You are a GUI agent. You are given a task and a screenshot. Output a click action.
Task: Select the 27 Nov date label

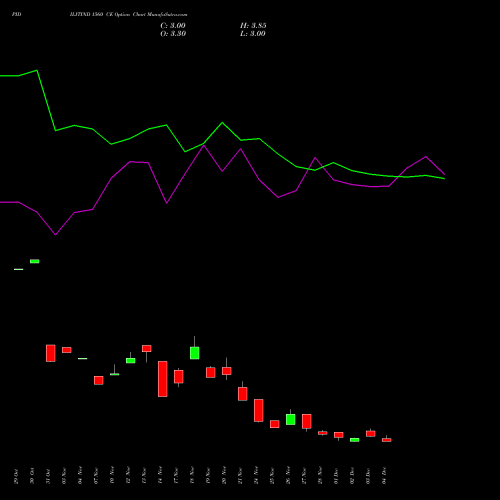304,476
